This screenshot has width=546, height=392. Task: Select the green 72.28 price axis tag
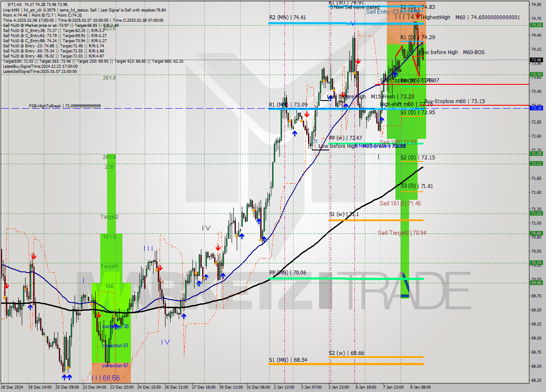[x=536, y=154]
